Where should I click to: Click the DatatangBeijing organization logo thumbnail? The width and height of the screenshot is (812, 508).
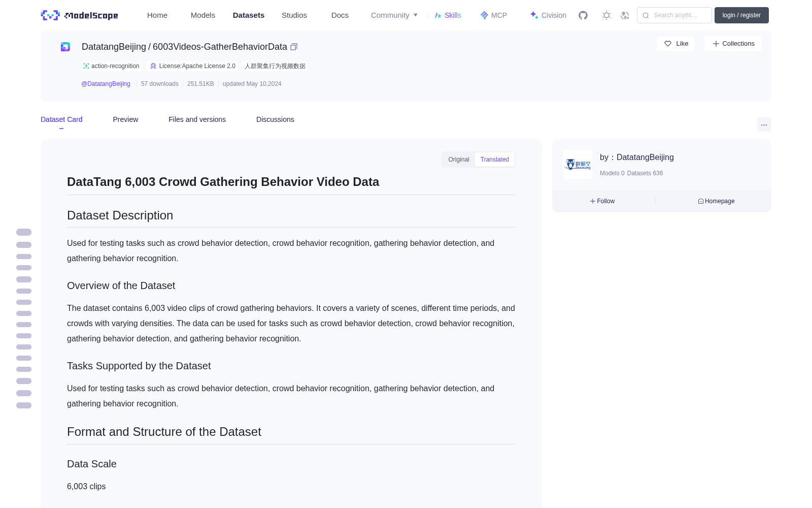(x=578, y=165)
